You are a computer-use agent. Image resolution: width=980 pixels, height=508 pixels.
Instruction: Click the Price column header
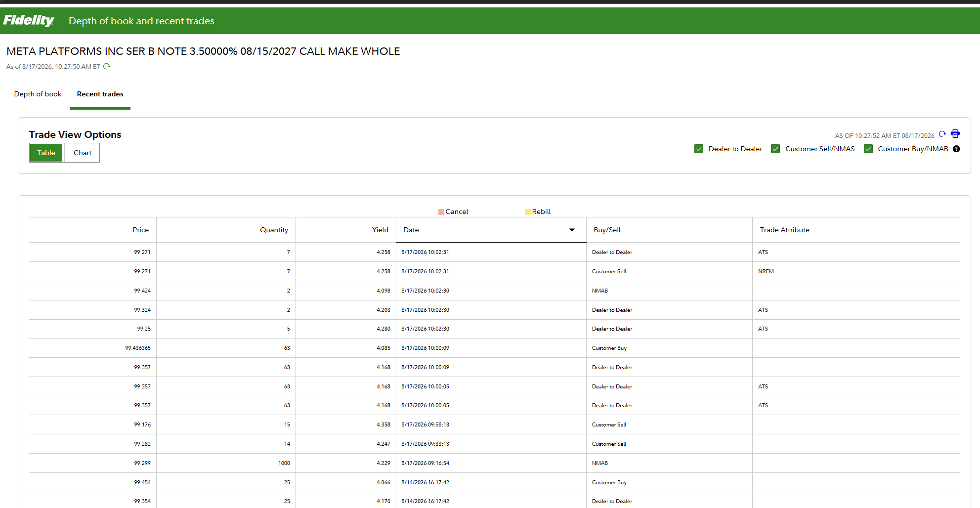tap(140, 230)
